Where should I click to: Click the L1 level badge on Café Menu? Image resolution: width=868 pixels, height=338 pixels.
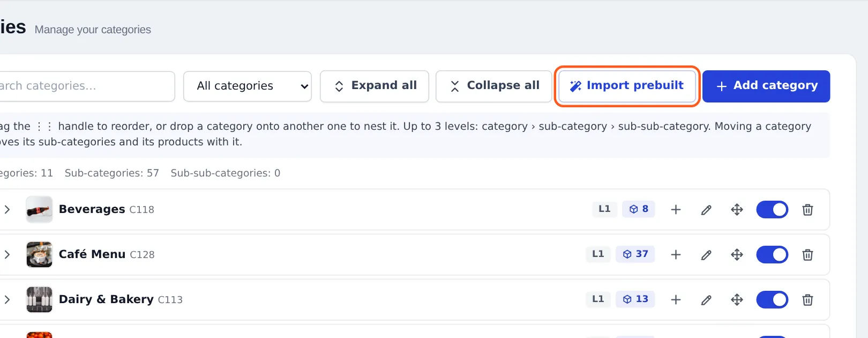(598, 254)
